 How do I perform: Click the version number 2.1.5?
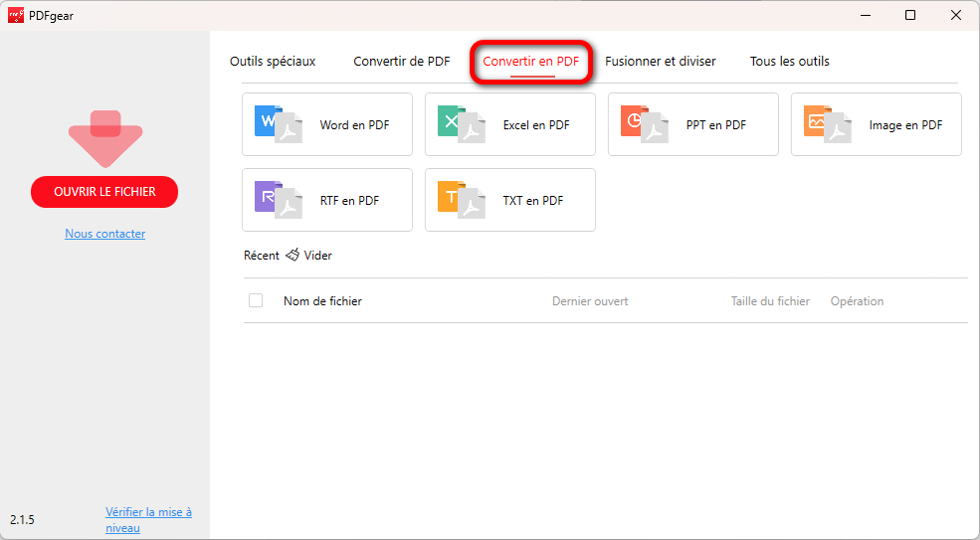(23, 520)
